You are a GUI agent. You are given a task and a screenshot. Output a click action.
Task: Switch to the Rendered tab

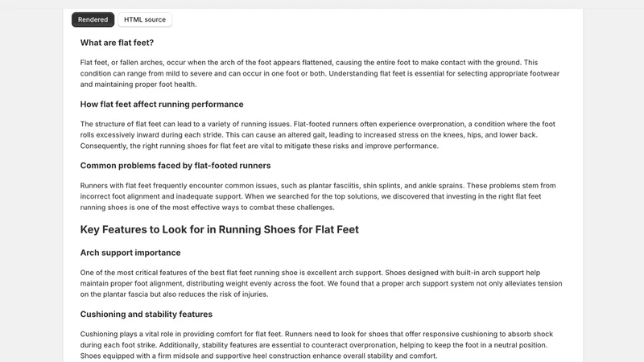pos(93,19)
